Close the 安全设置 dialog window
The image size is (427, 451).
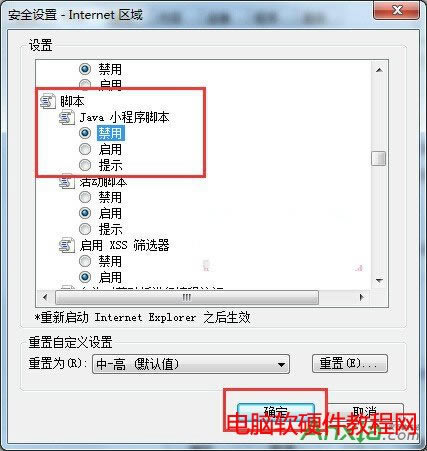tap(397, 10)
